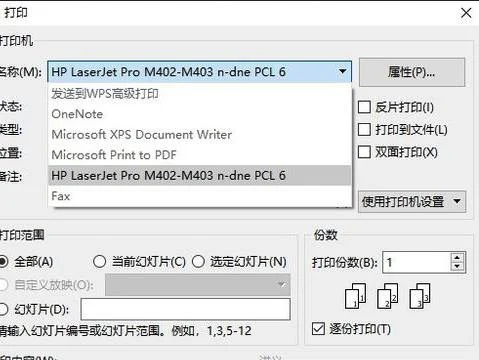Image resolution: width=479 pixels, height=360 pixels.
Task: Choose highlighted HP LaserJet Pro list entry
Action: pyautogui.click(x=200, y=175)
